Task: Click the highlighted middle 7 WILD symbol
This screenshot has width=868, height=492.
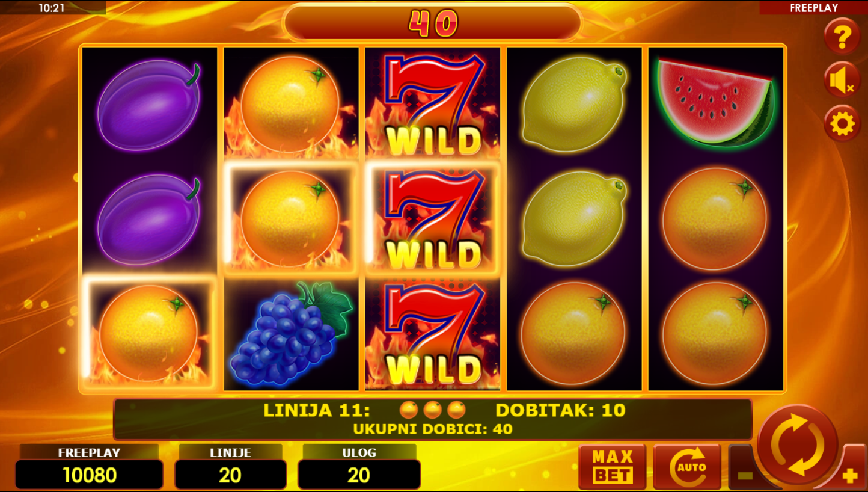Action: [x=433, y=219]
